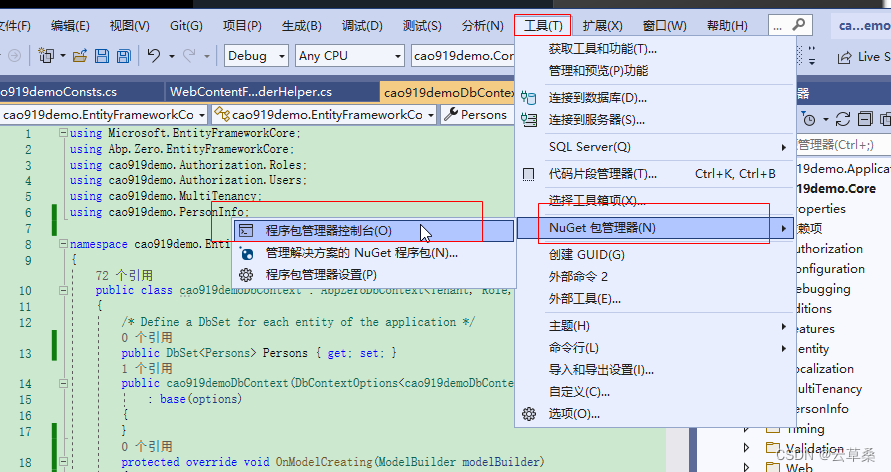Expand the Validation folder in Solution Explorer
The height and width of the screenshot is (472, 891).
(x=747, y=448)
